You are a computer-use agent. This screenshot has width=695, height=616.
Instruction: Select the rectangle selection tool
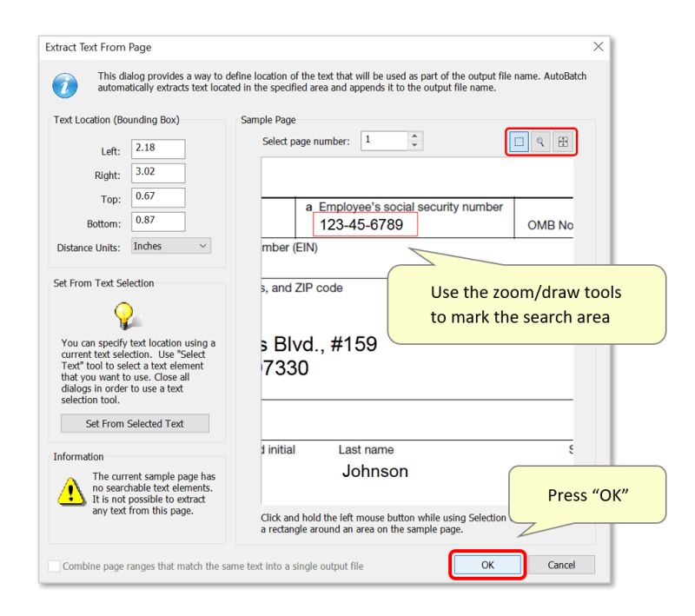pos(519,141)
